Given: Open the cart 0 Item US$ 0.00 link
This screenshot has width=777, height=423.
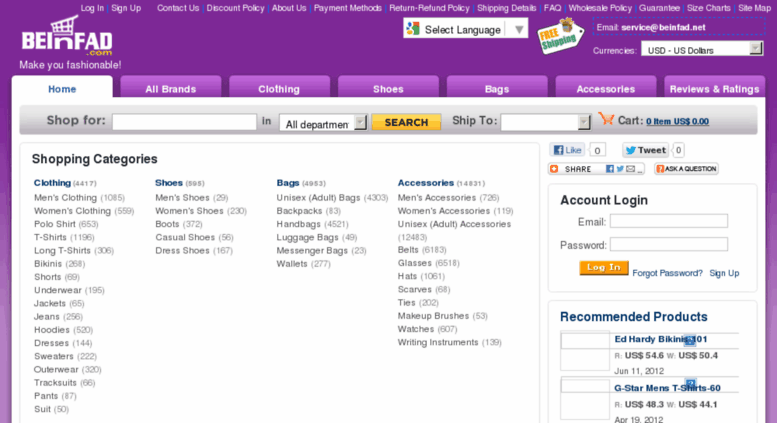Looking at the screenshot, I should [x=677, y=121].
